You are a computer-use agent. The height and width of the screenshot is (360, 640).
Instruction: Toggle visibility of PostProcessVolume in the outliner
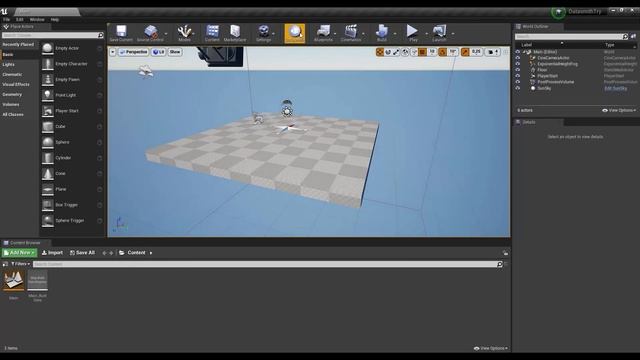[x=518, y=82]
